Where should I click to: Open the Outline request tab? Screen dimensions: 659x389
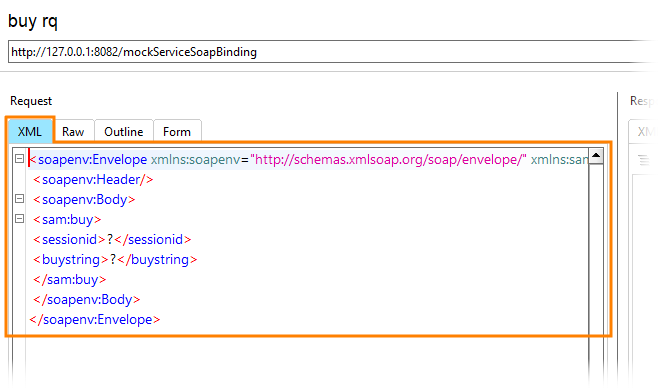(124, 131)
